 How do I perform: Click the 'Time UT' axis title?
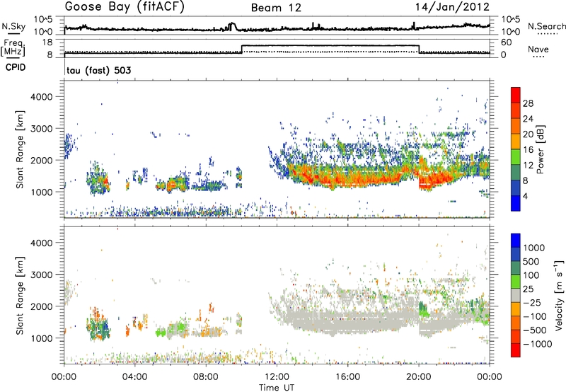coord(277,388)
